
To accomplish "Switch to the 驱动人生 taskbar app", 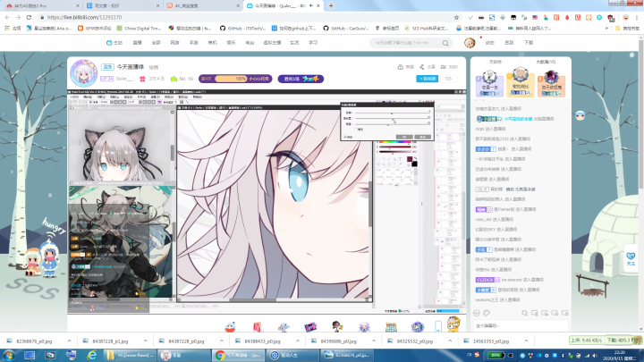I will pyautogui.click(x=292, y=355).
